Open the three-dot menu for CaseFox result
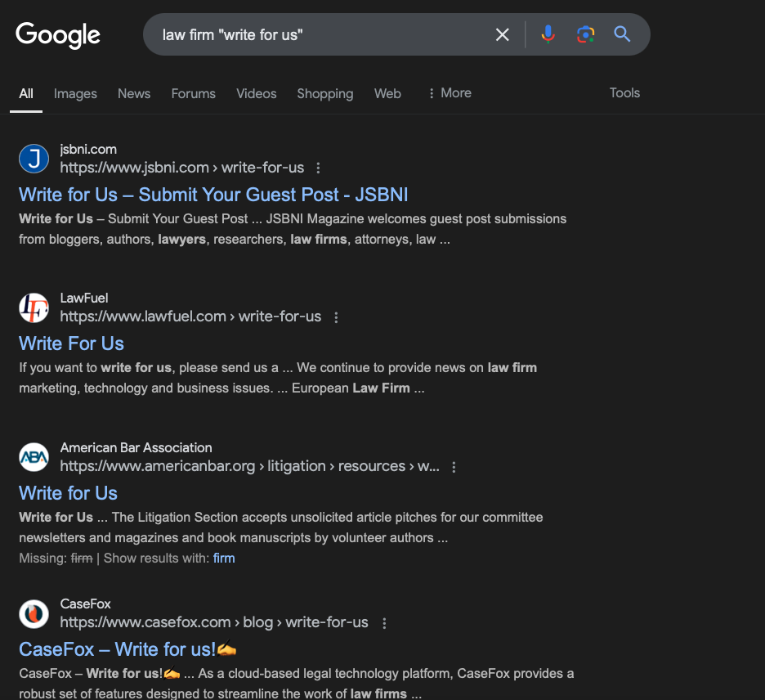Image resolution: width=765 pixels, height=700 pixels. point(384,623)
